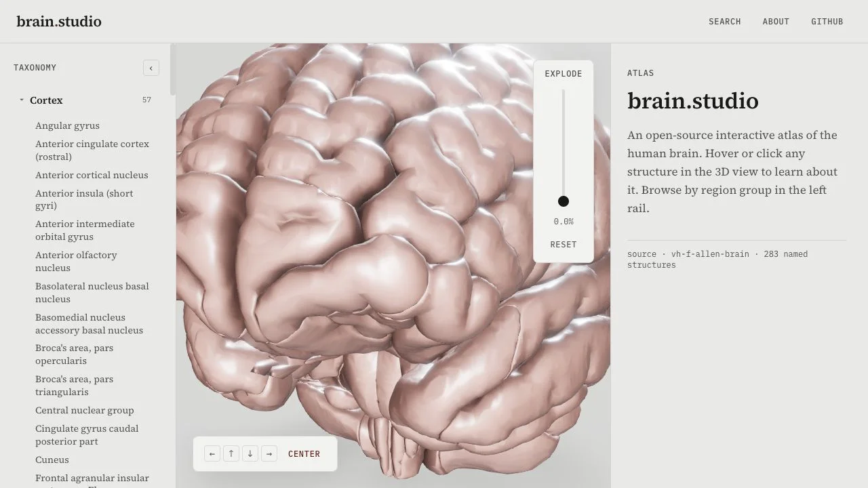Select Anterior insula (short gyri)
The width and height of the screenshot is (868, 488).
(x=84, y=199)
